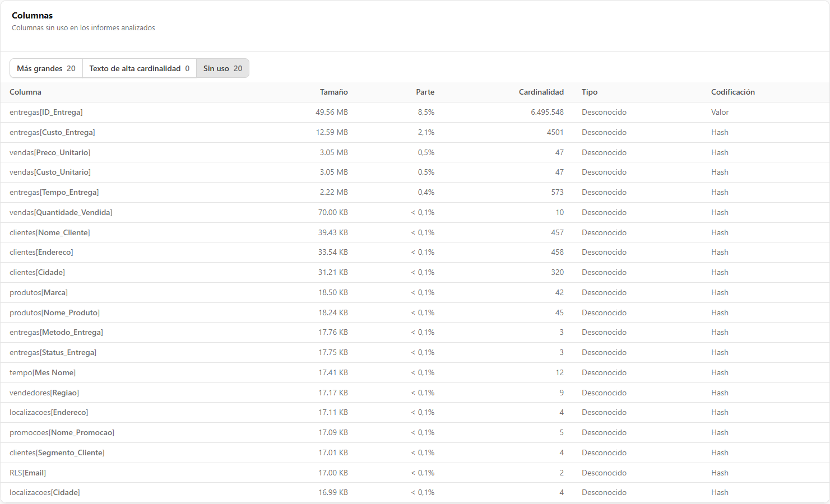Click entregas[Status_Entrega] row

tap(415, 352)
